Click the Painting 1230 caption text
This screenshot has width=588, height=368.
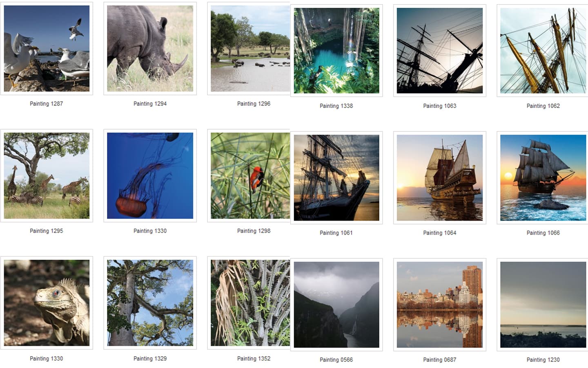[543, 360]
